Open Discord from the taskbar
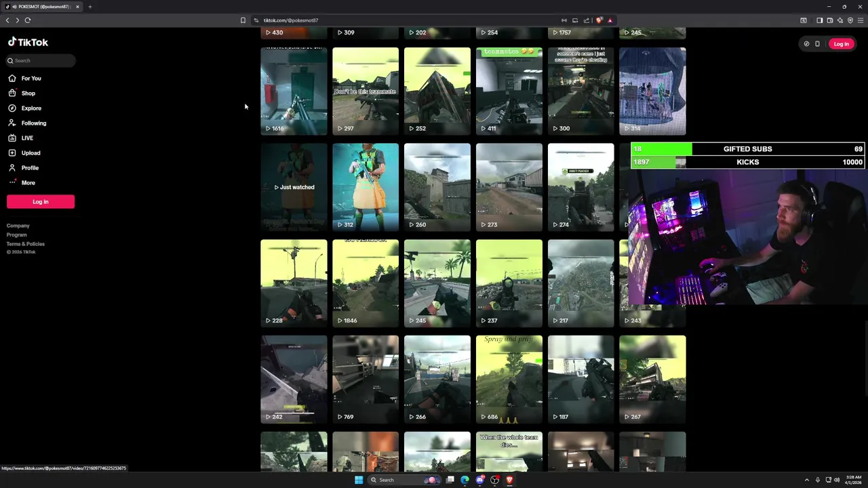Image resolution: width=868 pixels, height=488 pixels. pyautogui.click(x=479, y=480)
